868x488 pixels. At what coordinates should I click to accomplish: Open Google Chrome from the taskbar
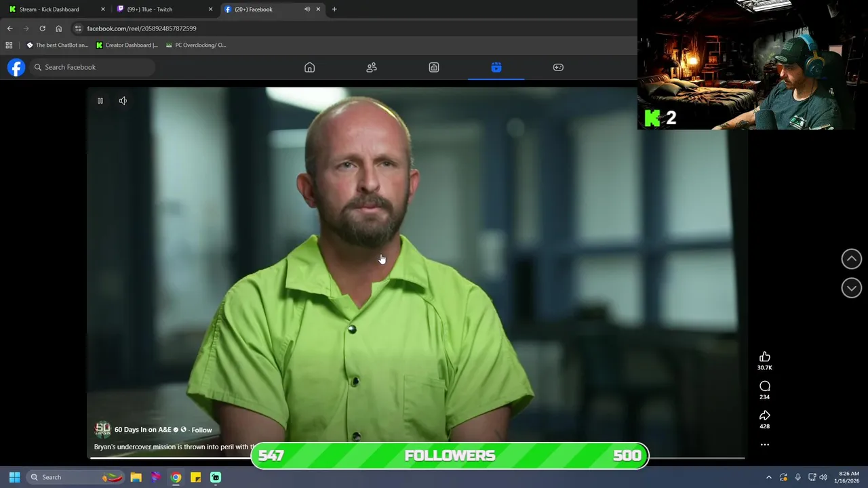pyautogui.click(x=176, y=477)
